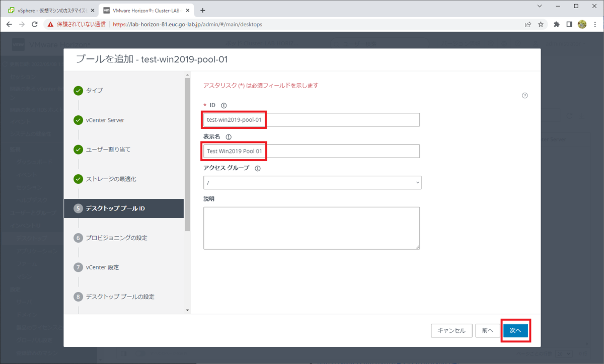Go to the ユーザー割り当て wizard step

coord(109,150)
